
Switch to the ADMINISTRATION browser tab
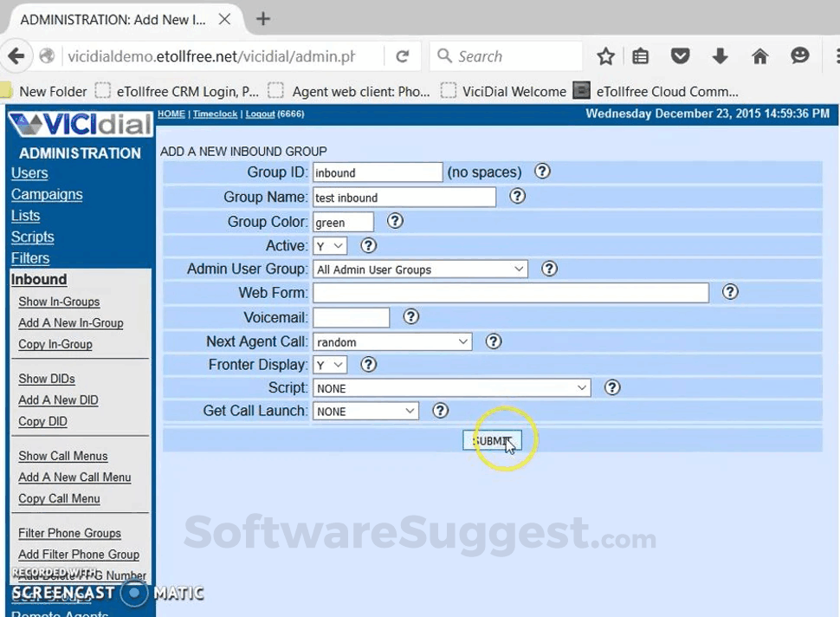pos(113,19)
